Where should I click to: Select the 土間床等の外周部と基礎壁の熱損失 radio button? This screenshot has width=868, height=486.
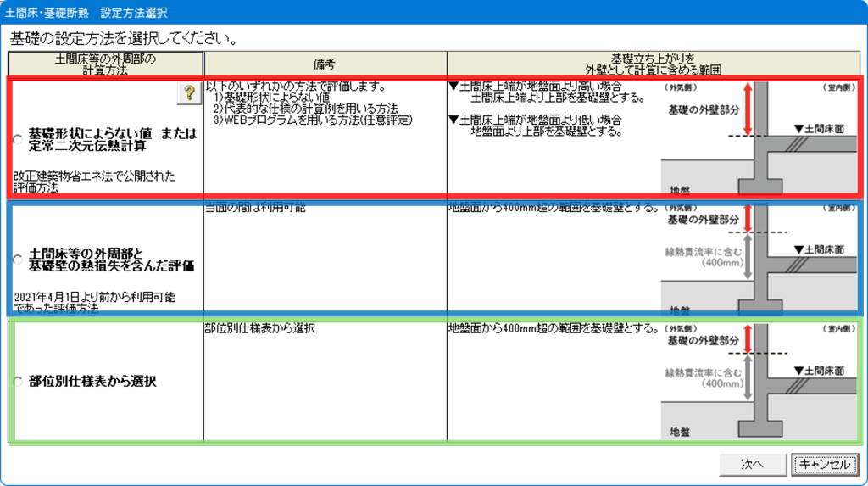point(19,260)
